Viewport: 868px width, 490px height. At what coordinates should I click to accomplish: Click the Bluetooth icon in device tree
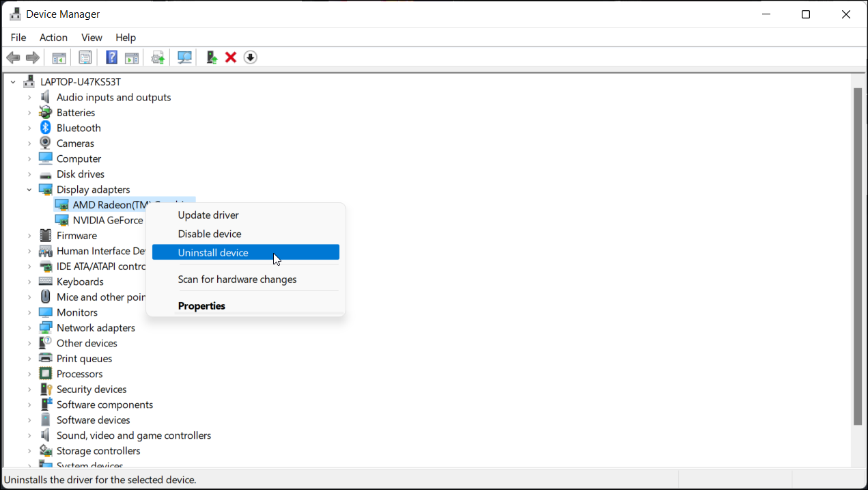[46, 128]
